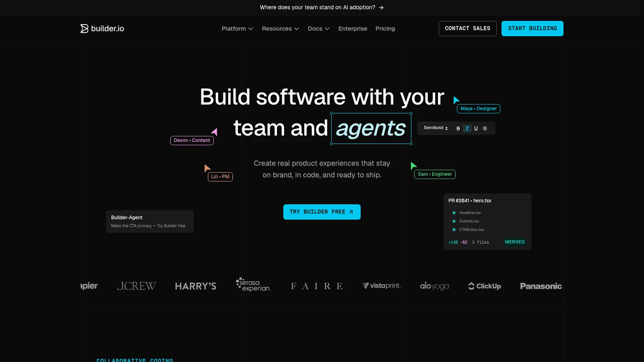Click the MERGED status label
The image size is (644, 362).
515,242
